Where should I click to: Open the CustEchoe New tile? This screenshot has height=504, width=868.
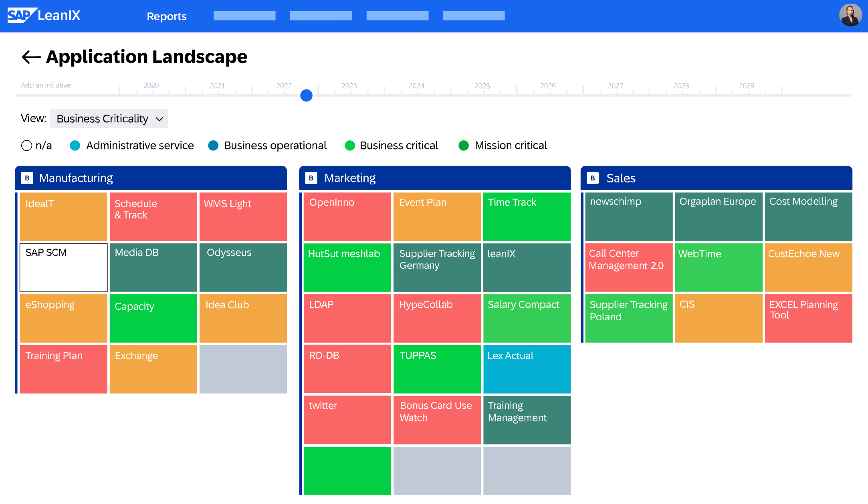(808, 267)
